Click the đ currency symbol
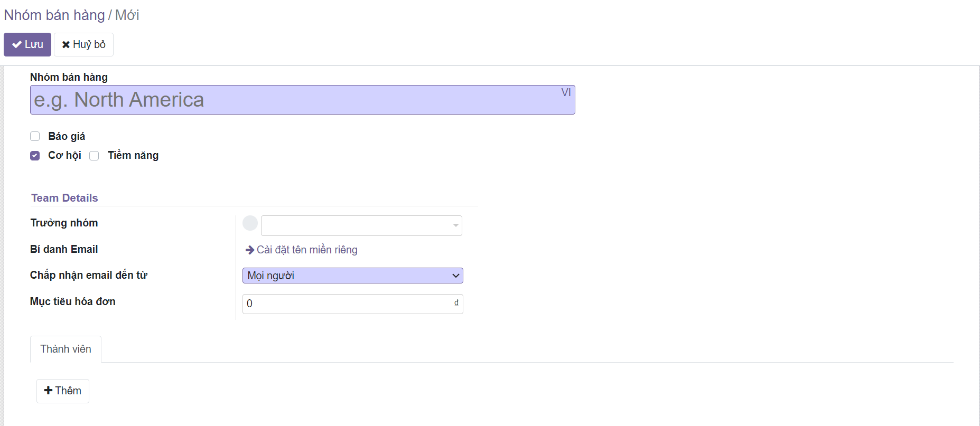The image size is (980, 426). [456, 303]
